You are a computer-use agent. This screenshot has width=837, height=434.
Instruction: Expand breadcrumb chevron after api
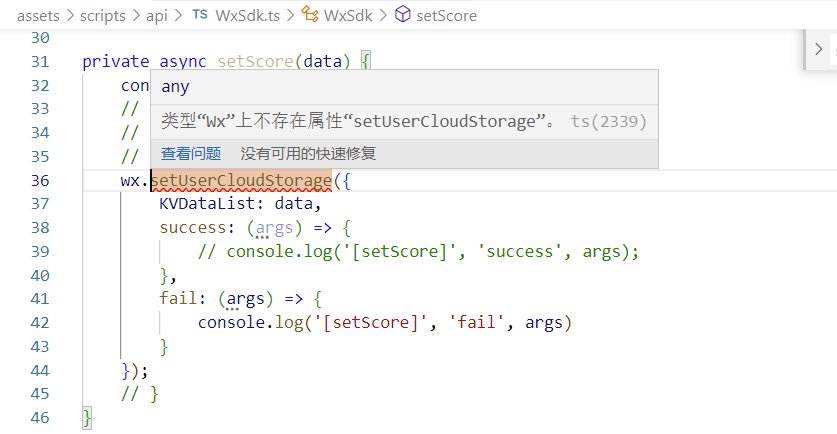tap(178, 15)
